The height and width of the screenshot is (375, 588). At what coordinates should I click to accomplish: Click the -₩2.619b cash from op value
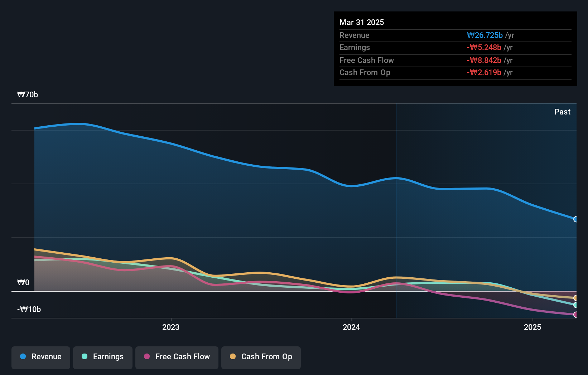tap(484, 72)
